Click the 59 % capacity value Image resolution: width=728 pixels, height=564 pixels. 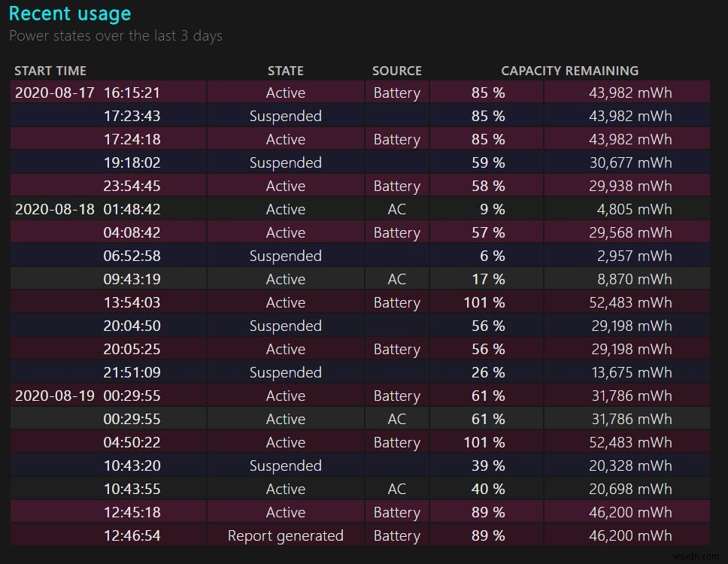[x=488, y=162]
